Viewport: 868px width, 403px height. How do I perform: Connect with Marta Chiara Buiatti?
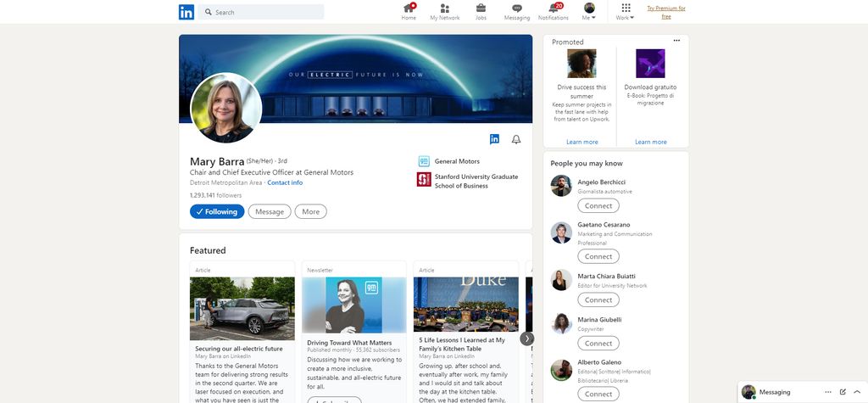[598, 299]
